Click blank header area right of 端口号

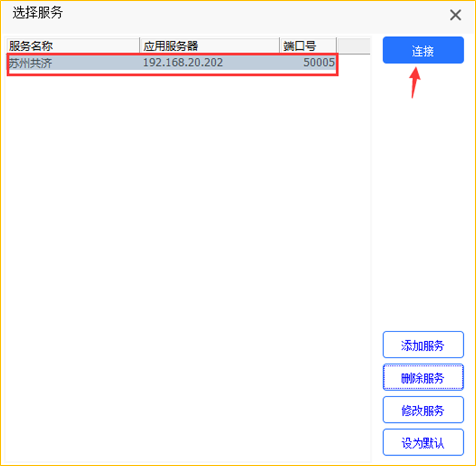point(353,46)
